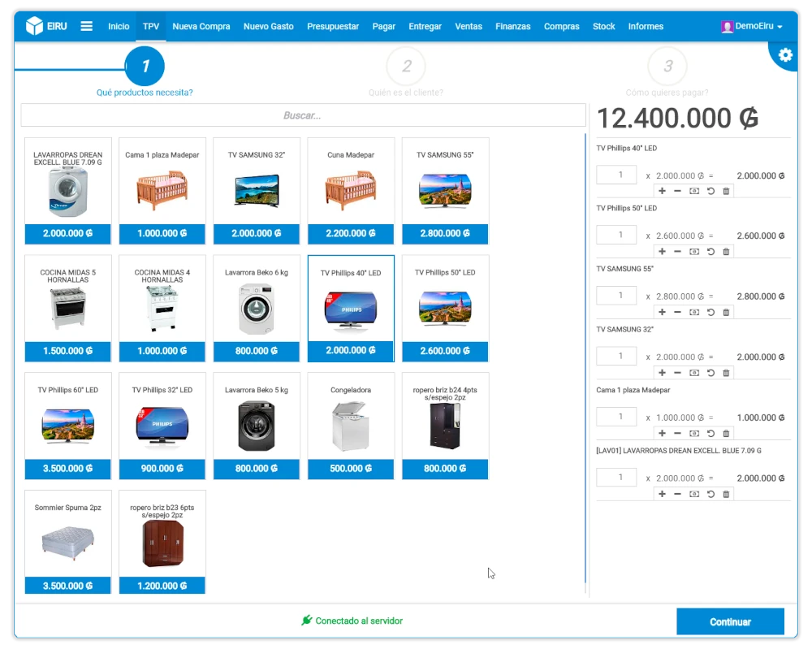The image size is (812, 649).
Task: Increase quantity of TV SAMSUNG 32" in cart
Action: 662,373
